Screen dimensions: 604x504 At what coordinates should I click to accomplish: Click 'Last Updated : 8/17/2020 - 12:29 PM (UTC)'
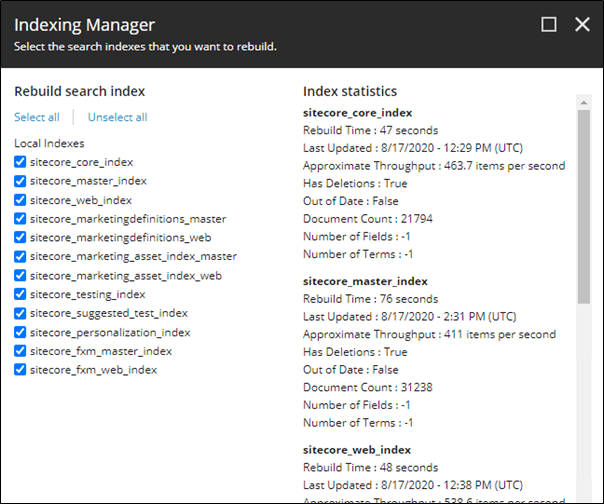(x=413, y=148)
